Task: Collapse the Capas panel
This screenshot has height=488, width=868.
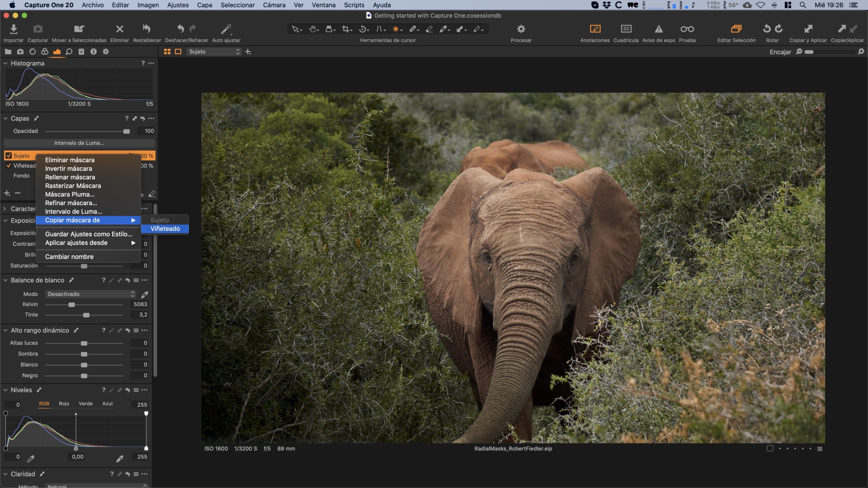Action: (5, 118)
